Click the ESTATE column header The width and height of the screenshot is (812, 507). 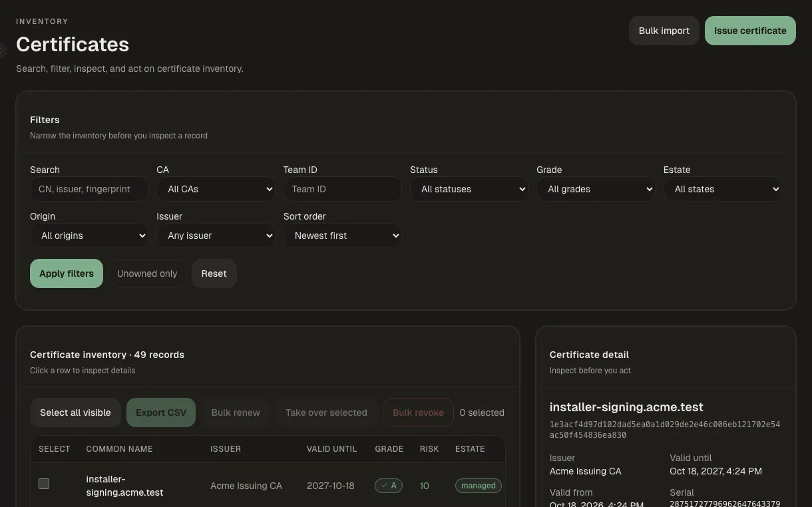[x=470, y=449]
